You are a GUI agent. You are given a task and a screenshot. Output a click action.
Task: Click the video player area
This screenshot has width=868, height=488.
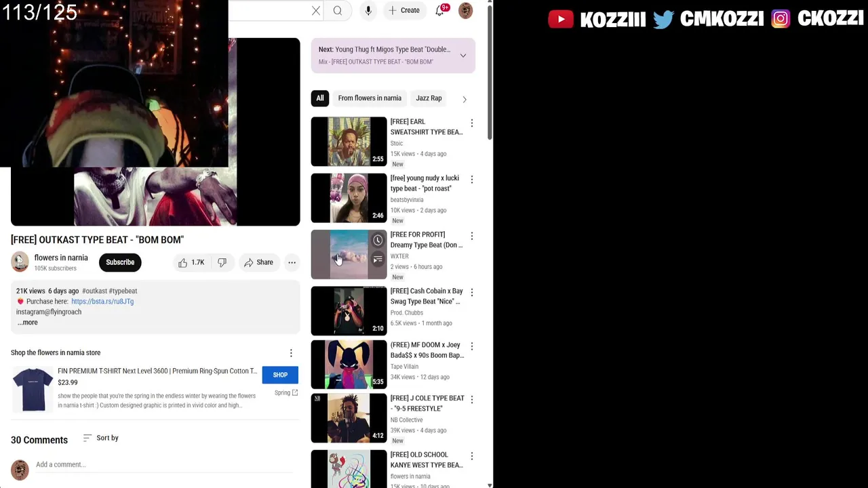coord(155,131)
